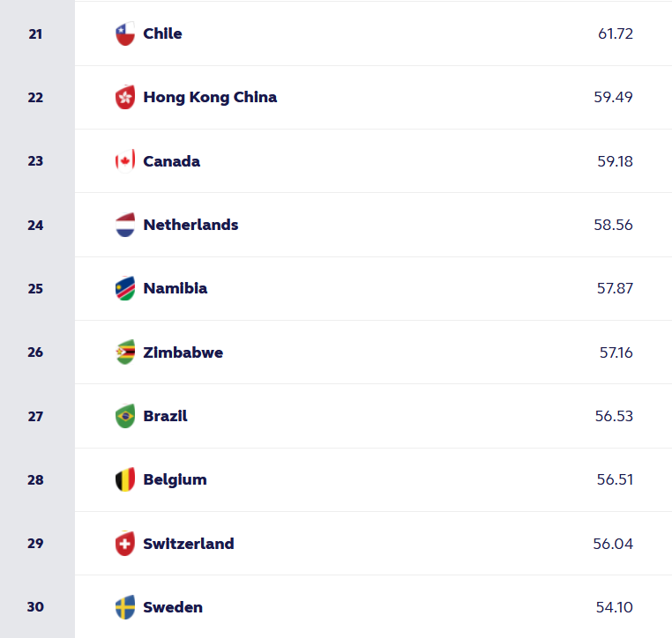
Task: Open the Zimbabwe team name link
Action: (x=183, y=352)
